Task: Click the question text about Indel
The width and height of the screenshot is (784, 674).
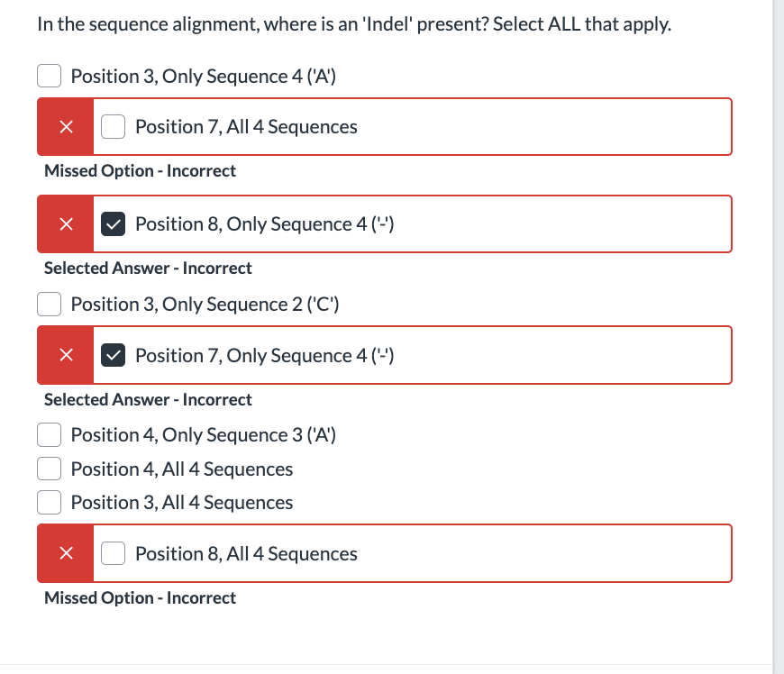Action: coord(353,24)
